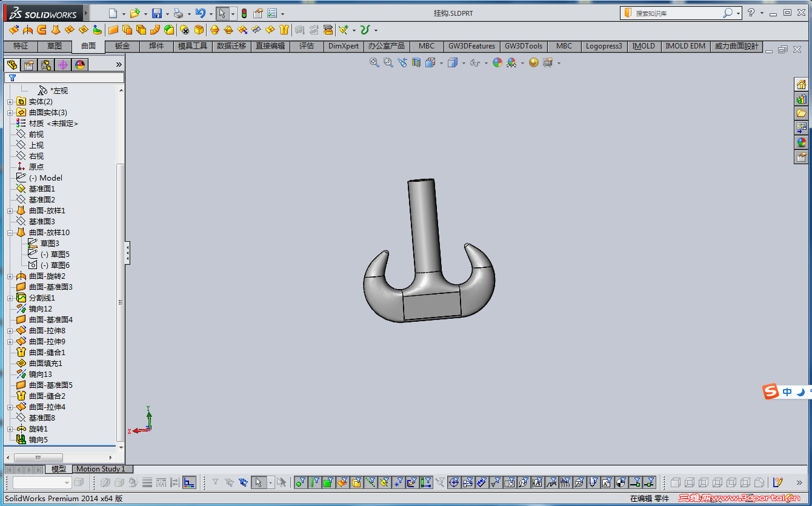This screenshot has height=506, width=812.
Task: Open the File Explorer folder icon in task pane
Action: pos(802,113)
